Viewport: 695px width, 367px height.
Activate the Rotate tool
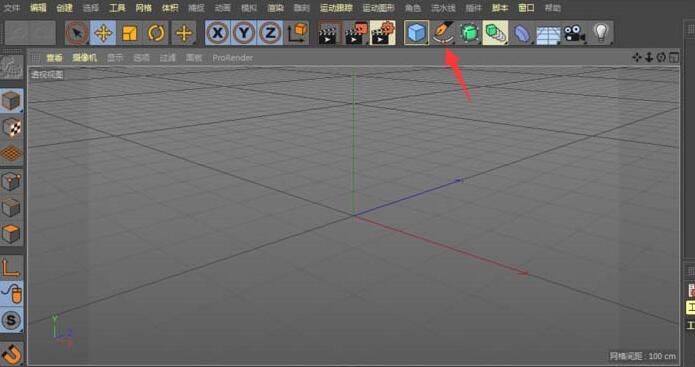pyautogui.click(x=156, y=33)
